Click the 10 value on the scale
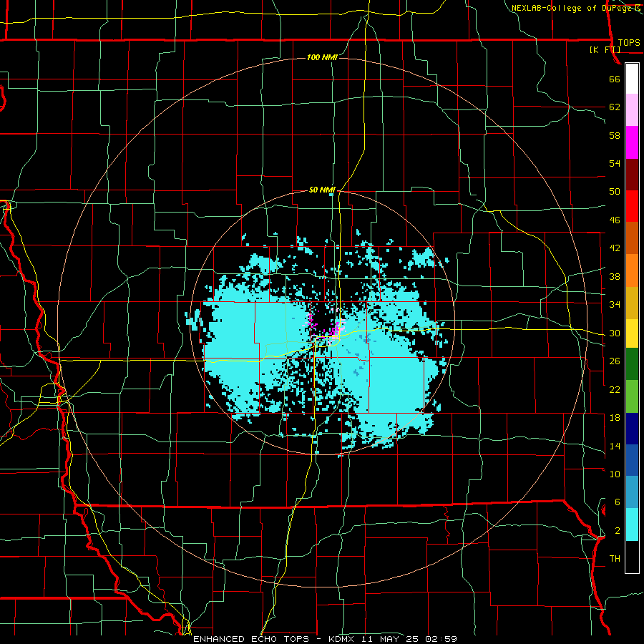Screen dimensions: 644x644 pos(615,474)
